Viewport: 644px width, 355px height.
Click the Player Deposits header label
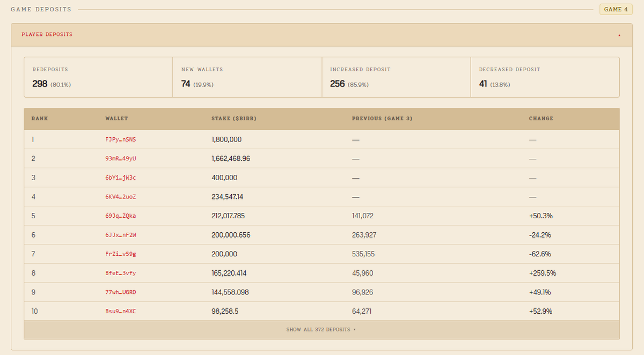point(47,34)
